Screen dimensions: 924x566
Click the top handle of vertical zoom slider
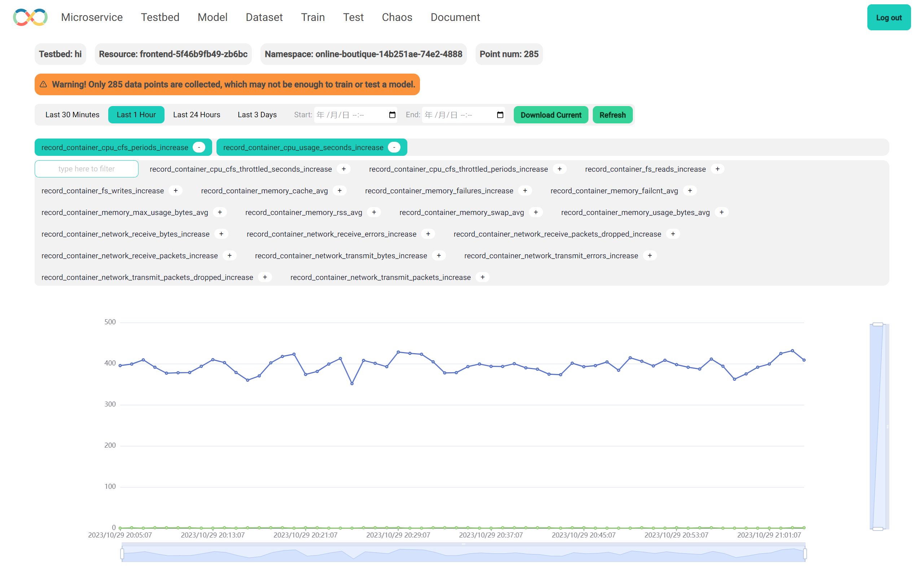click(x=878, y=324)
